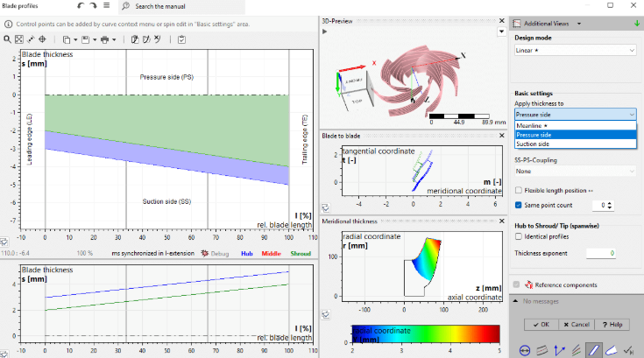This screenshot has height=358, width=644.
Task: Click the upper Blade thickness diagram options icon
Action: point(4,242)
